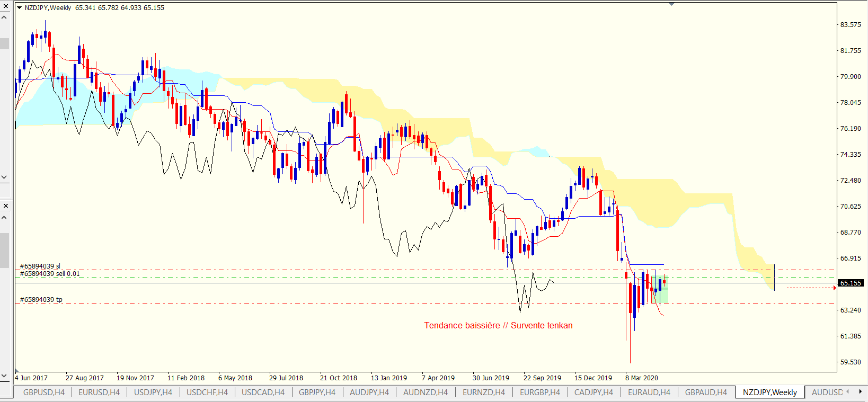This screenshot has height=402, width=868.
Task: Open the EURUSD,H4 chart tab
Action: coord(99,392)
